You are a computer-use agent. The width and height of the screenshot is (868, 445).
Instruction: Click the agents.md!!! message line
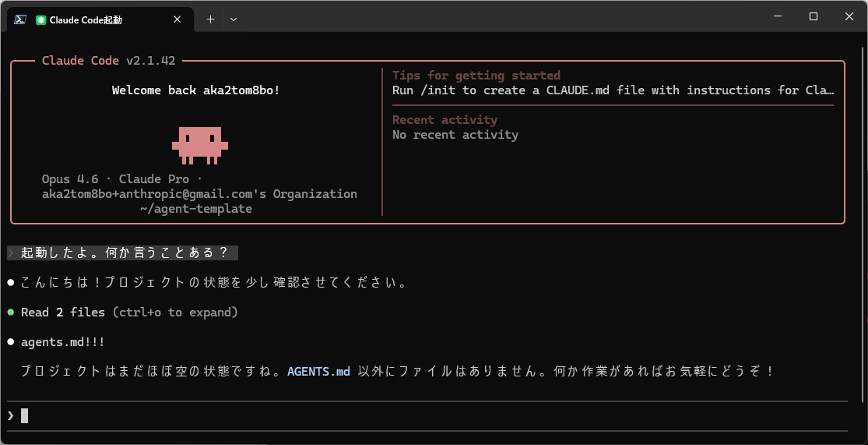point(63,342)
